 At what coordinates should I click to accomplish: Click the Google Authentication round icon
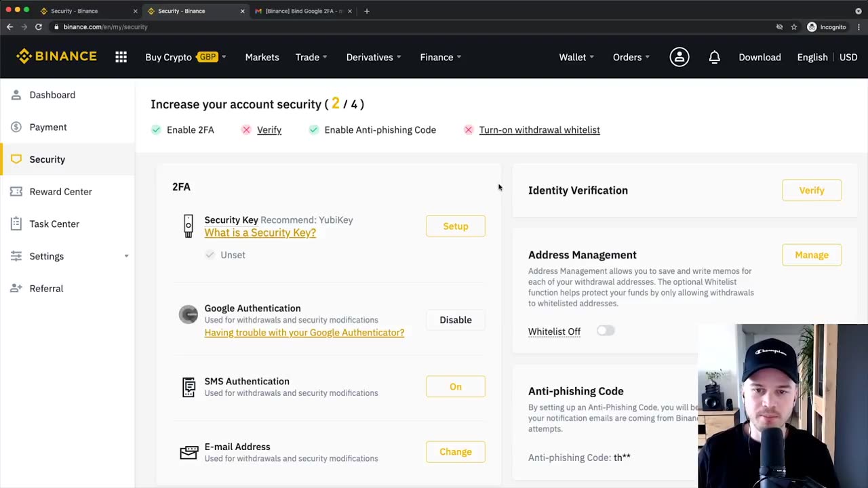[x=189, y=314]
